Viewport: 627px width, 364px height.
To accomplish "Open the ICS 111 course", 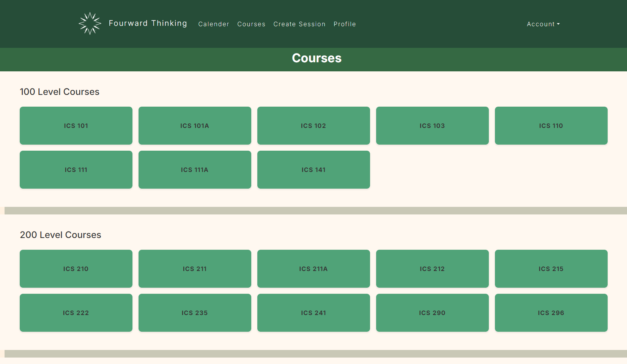I will [x=76, y=170].
